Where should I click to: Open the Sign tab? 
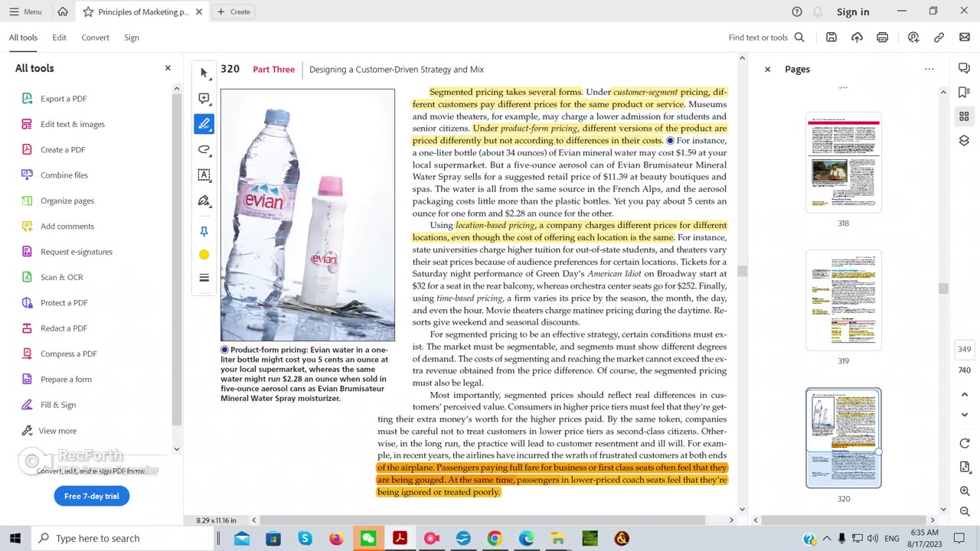pyautogui.click(x=132, y=37)
